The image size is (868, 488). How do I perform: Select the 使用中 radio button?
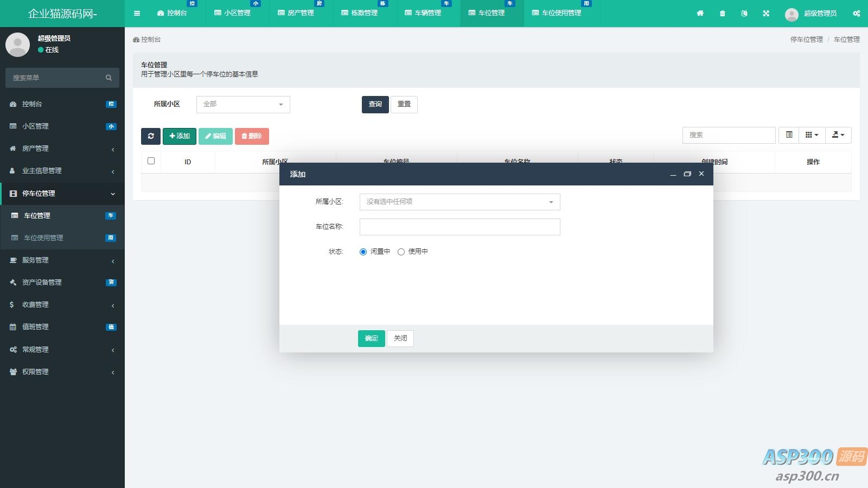point(401,252)
